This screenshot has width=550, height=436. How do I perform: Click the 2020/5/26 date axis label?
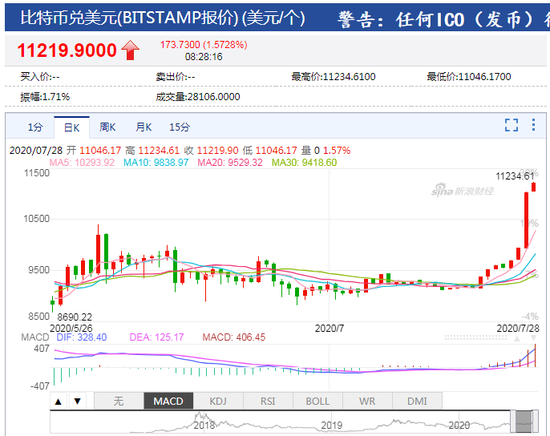71,329
